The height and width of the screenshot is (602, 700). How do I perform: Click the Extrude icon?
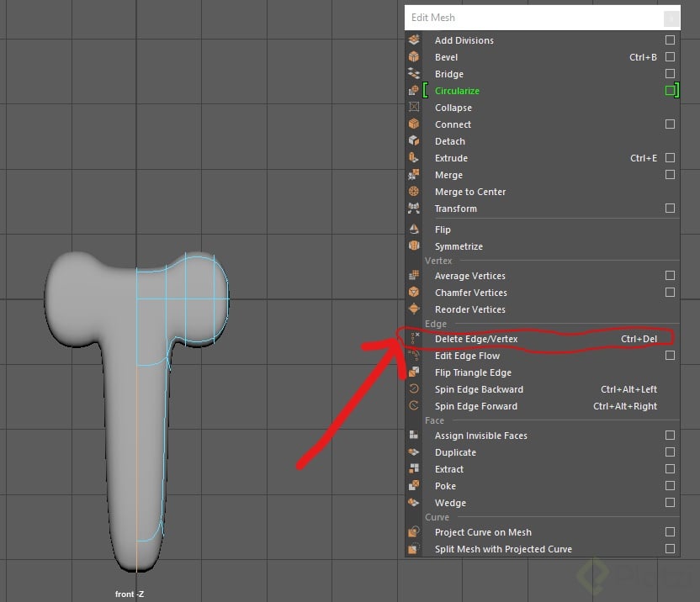(x=414, y=158)
